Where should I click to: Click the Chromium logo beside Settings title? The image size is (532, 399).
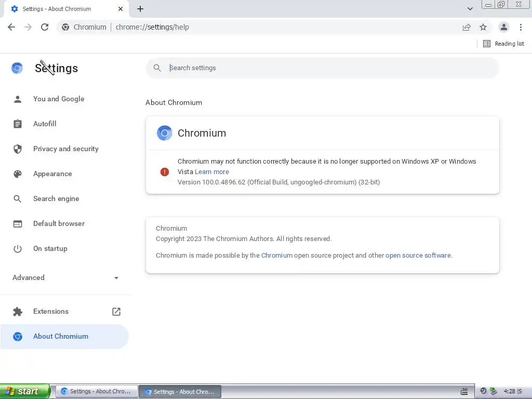point(17,68)
